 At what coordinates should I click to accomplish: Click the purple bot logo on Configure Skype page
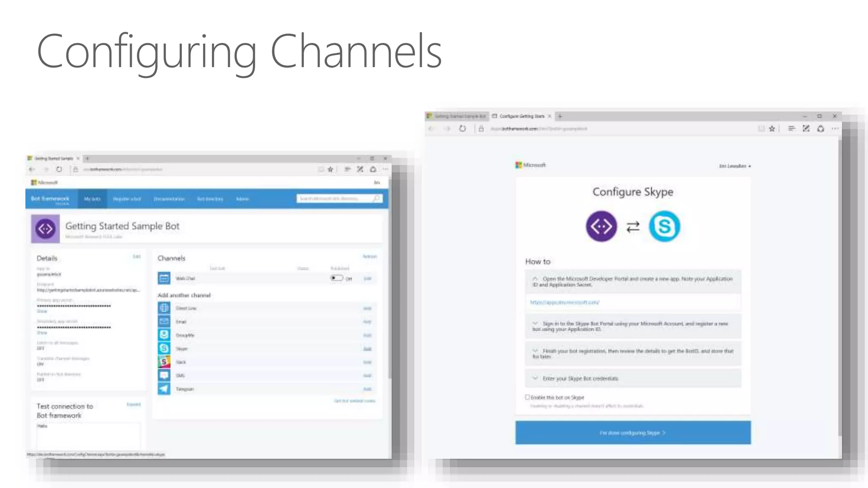tap(601, 226)
